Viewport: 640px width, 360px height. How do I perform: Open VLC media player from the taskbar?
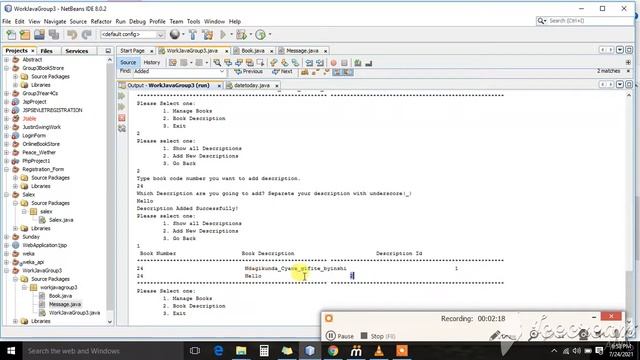[x=379, y=351]
